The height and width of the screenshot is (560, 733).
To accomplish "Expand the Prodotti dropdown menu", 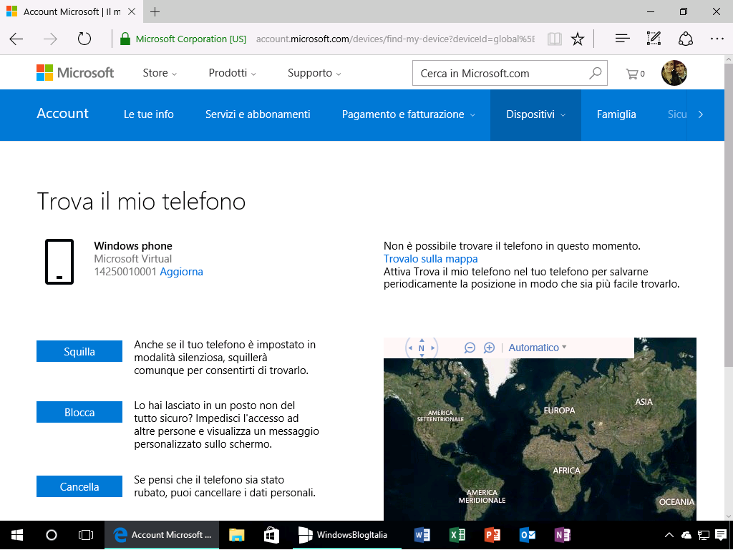I will (233, 73).
